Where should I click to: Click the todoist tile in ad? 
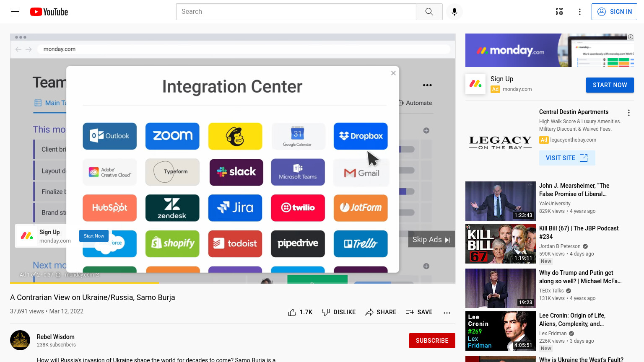pyautogui.click(x=235, y=243)
